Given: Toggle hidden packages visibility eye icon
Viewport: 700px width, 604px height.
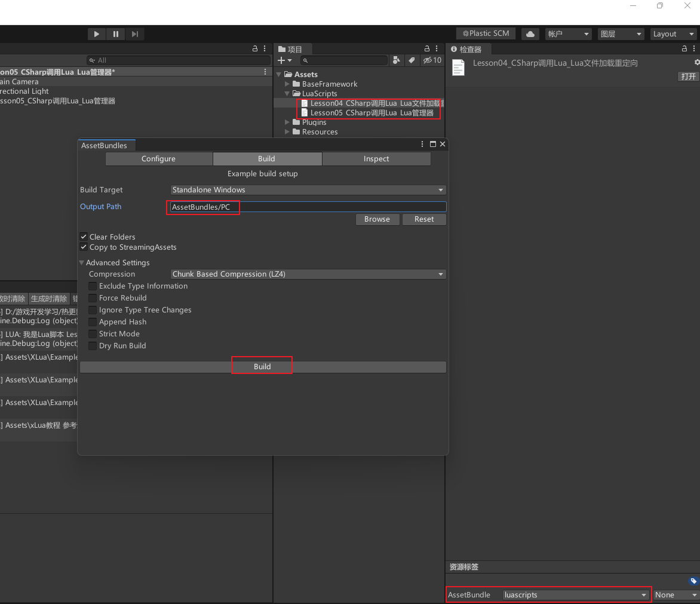Looking at the screenshot, I should [x=432, y=60].
